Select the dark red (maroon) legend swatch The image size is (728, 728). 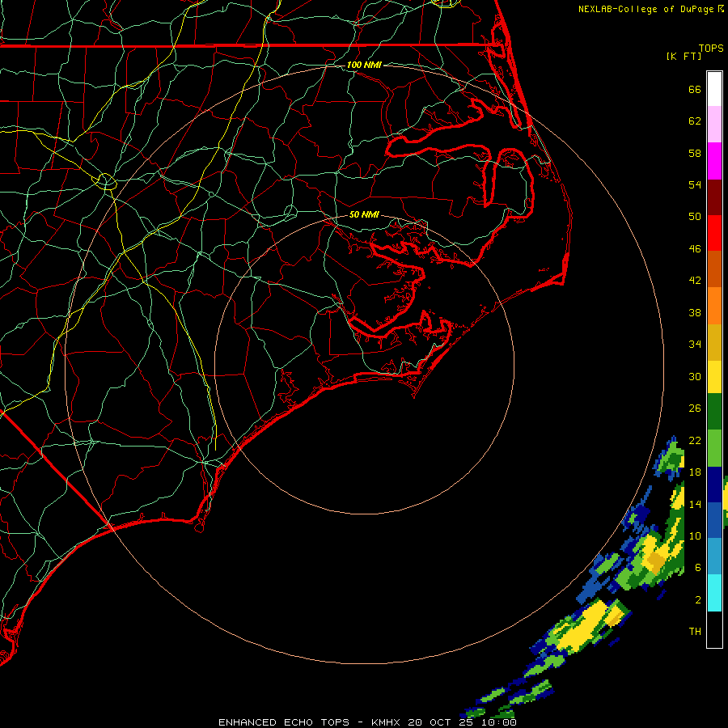[x=714, y=197]
